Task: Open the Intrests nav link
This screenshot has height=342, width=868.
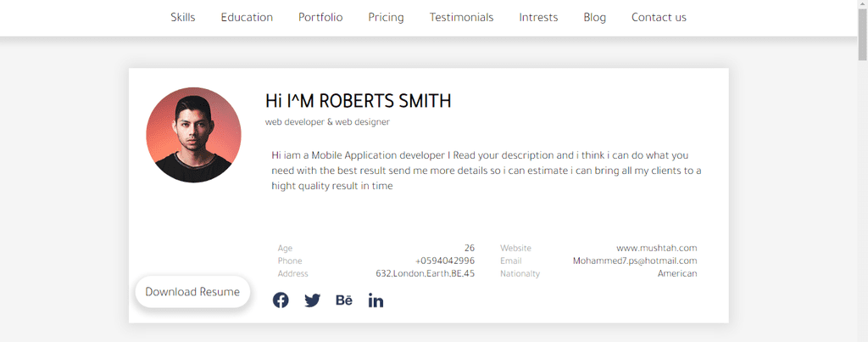Action: click(x=538, y=17)
